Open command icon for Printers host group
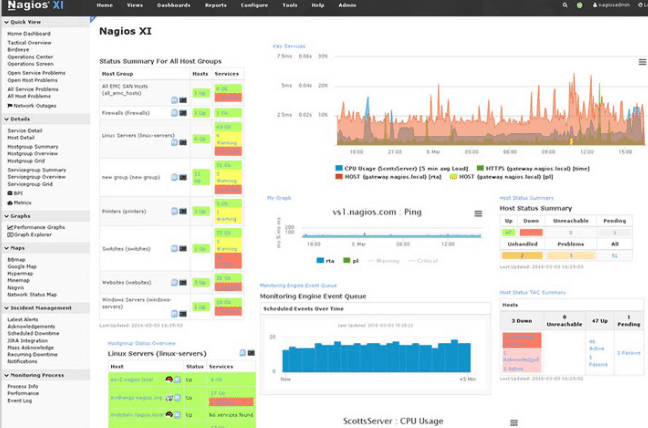Image resolution: width=648 pixels, height=428 pixels. tap(183, 211)
